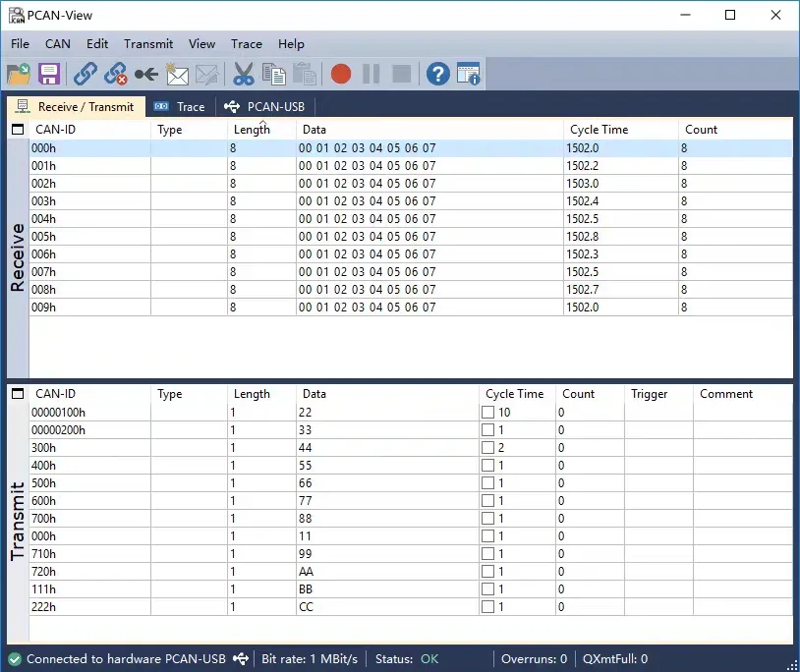Click the Reset hardware arrow icon

pos(146,74)
